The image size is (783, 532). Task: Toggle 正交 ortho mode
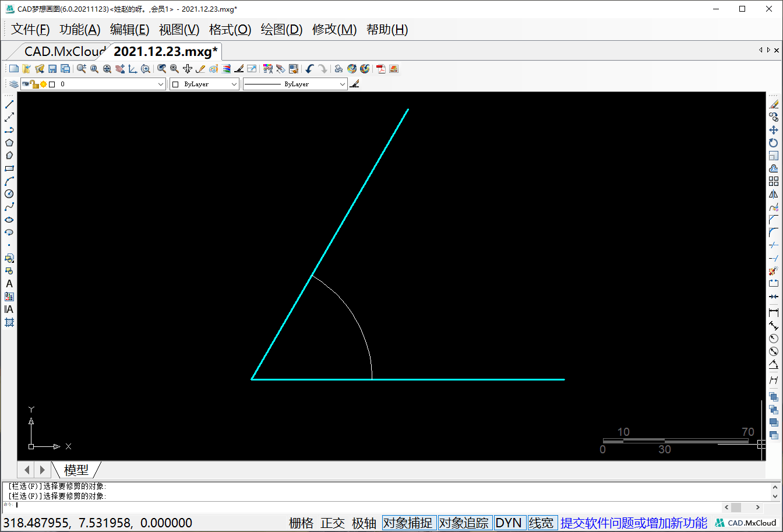click(x=333, y=523)
